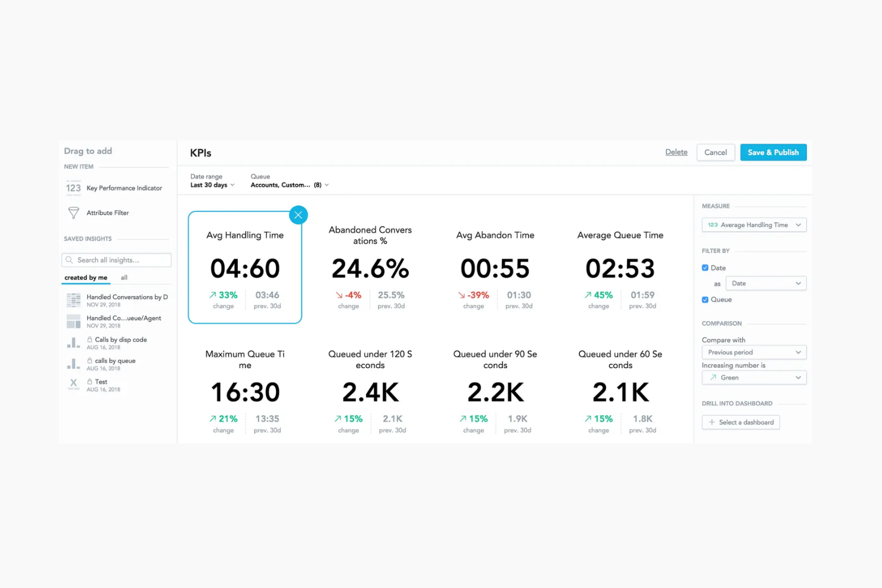Viewport: 882px width, 588px height.
Task: Switch to the 'all' insights tab
Action: tap(124, 278)
